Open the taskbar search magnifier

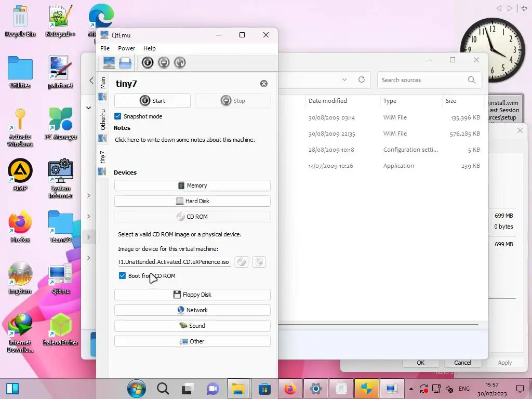[x=163, y=389]
